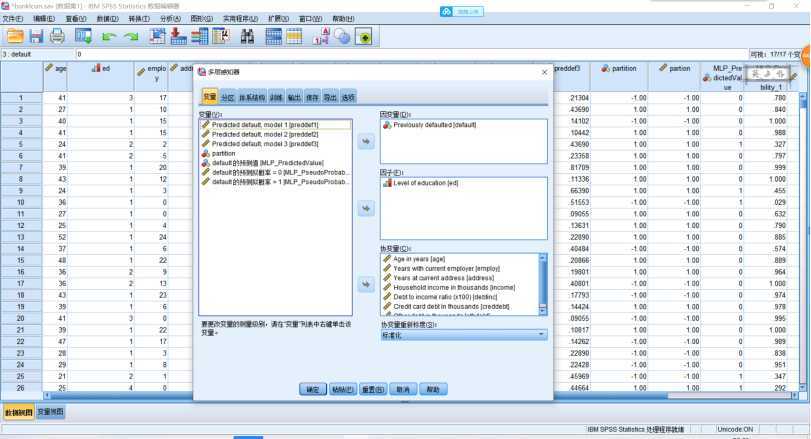Open covariate rescaling dropdown showing 标准化
This screenshot has height=439, width=811.
tap(463, 335)
